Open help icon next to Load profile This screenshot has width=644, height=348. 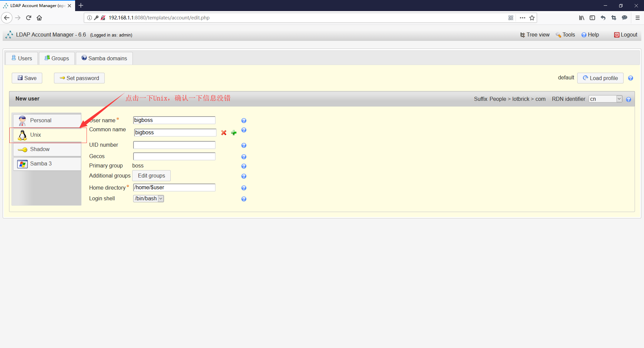631,78
